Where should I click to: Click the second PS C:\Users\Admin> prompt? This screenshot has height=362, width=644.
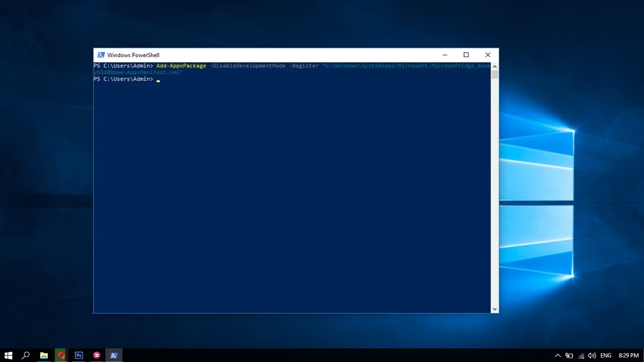123,79
